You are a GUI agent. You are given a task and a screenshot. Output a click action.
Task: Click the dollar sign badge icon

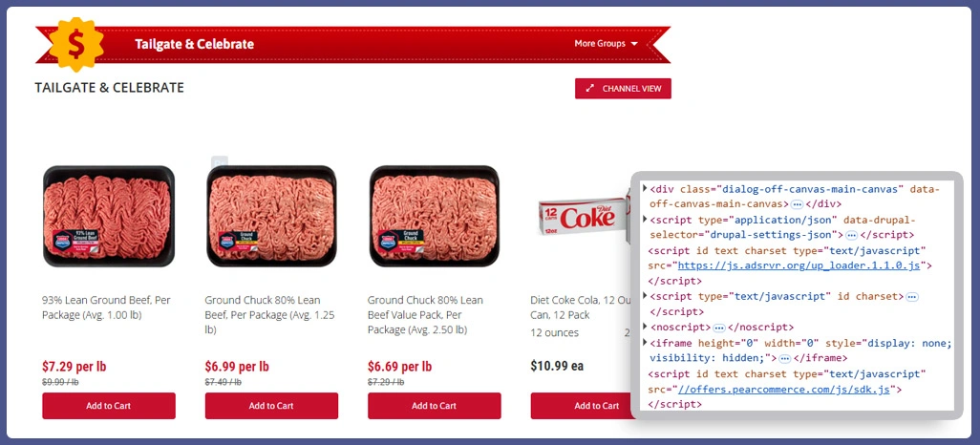pyautogui.click(x=76, y=45)
